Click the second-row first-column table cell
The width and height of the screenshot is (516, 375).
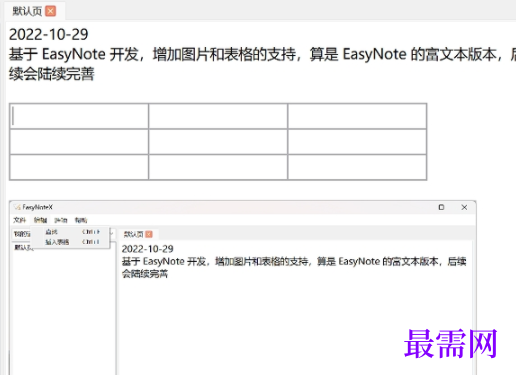(79, 142)
